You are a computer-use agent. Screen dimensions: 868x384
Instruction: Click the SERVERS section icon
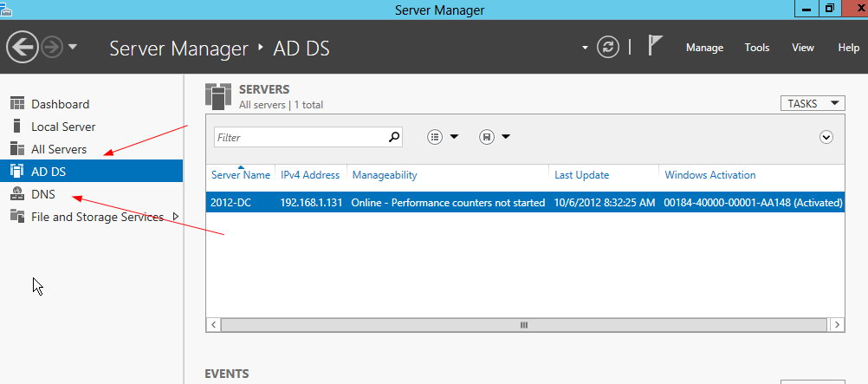tap(218, 96)
